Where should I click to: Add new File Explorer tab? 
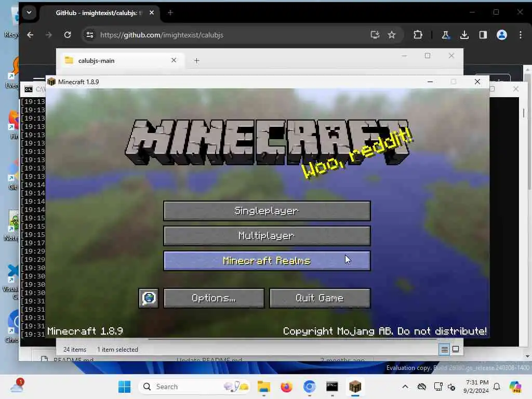pyautogui.click(x=197, y=60)
